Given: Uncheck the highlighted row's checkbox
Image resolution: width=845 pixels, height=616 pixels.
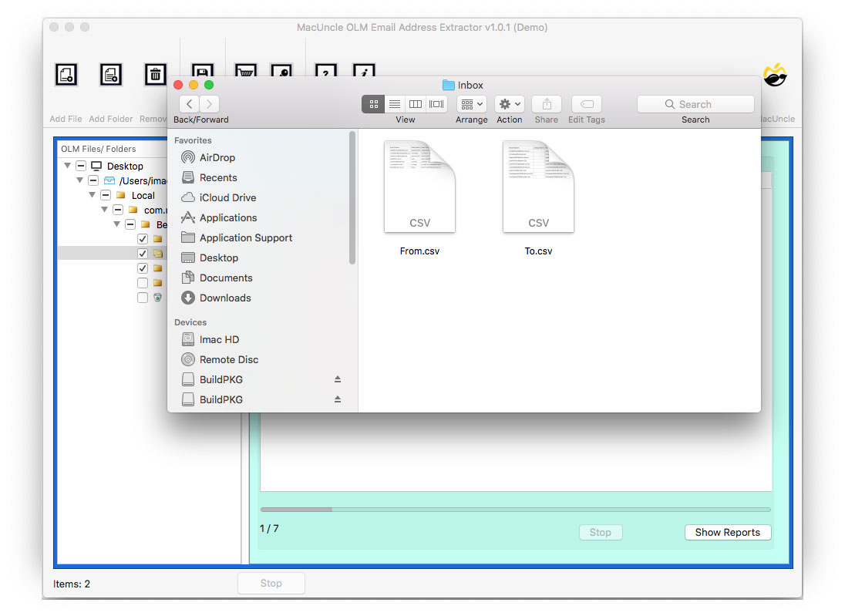Looking at the screenshot, I should pyautogui.click(x=143, y=254).
